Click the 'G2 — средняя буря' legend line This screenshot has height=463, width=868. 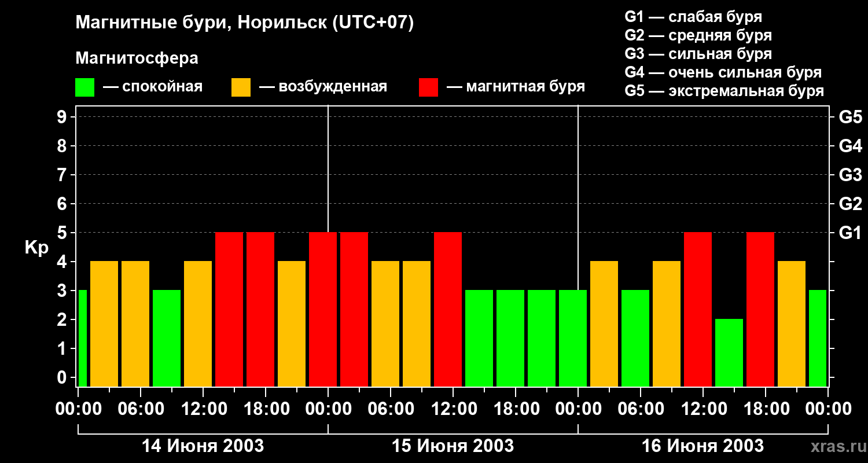698,35
